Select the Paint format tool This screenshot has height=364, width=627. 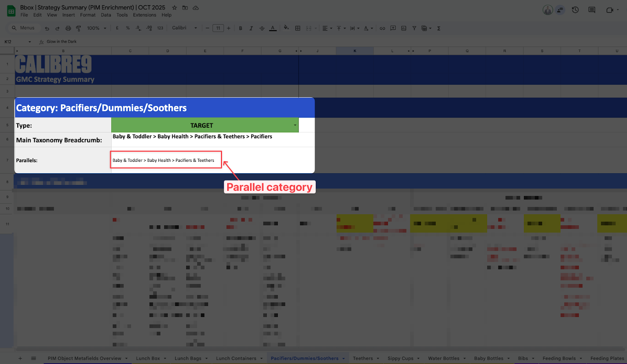(78, 28)
